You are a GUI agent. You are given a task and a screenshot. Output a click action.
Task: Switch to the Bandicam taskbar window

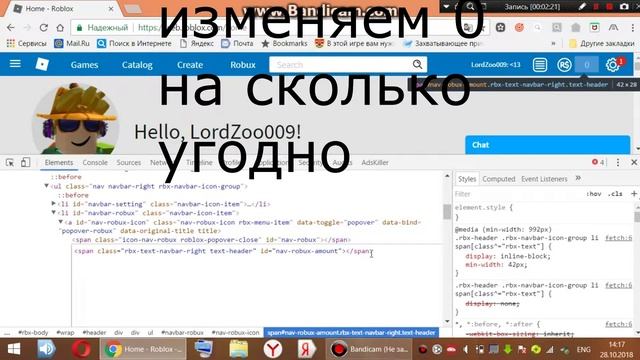click(369, 349)
